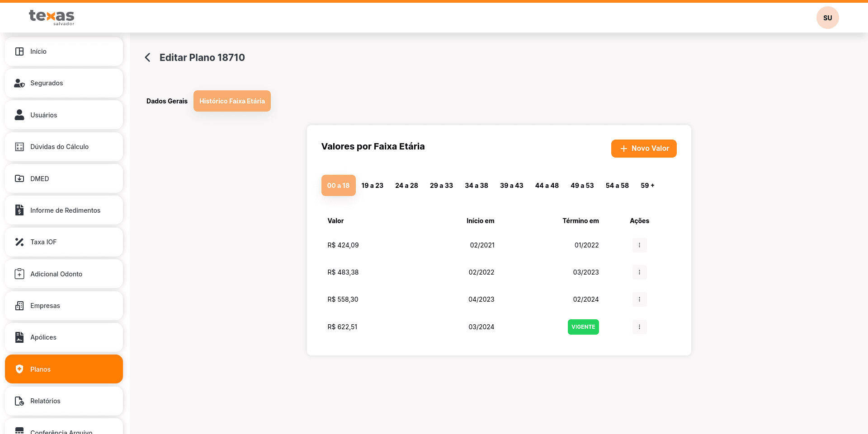Select the 19 a 23 age range tab
Screen dimensions: 868x434
coord(372,186)
